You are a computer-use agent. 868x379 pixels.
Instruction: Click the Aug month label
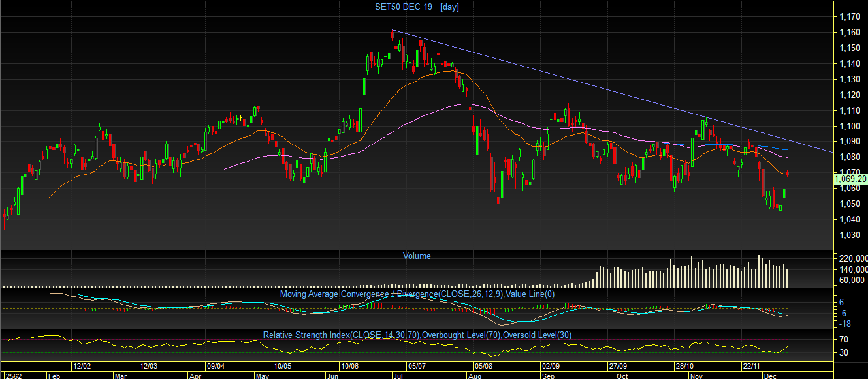tap(475, 376)
